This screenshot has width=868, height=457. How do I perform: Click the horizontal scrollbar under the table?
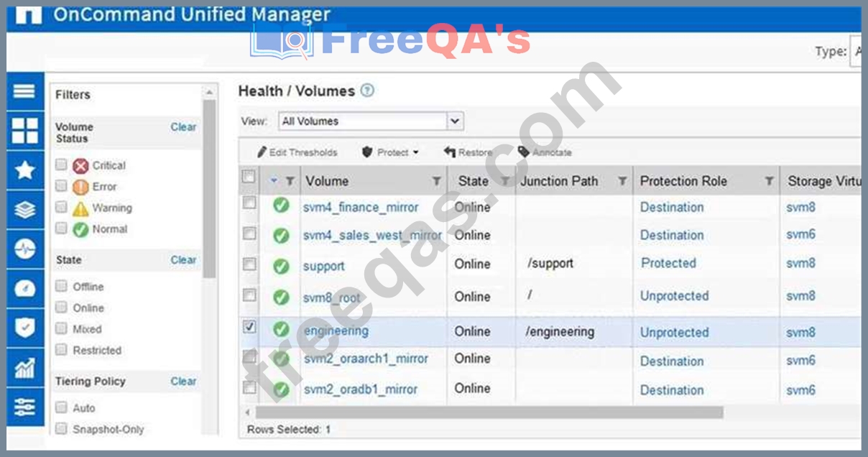(489, 412)
